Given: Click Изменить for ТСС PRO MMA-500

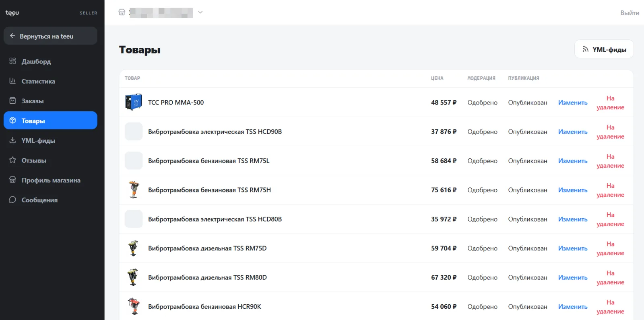Looking at the screenshot, I should pos(573,103).
